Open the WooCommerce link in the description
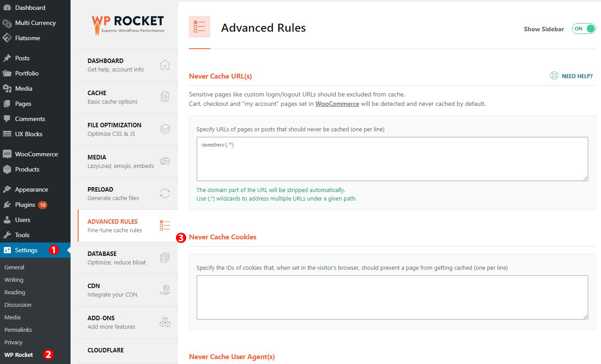Viewport: 601px width, 364px height. pyautogui.click(x=337, y=104)
